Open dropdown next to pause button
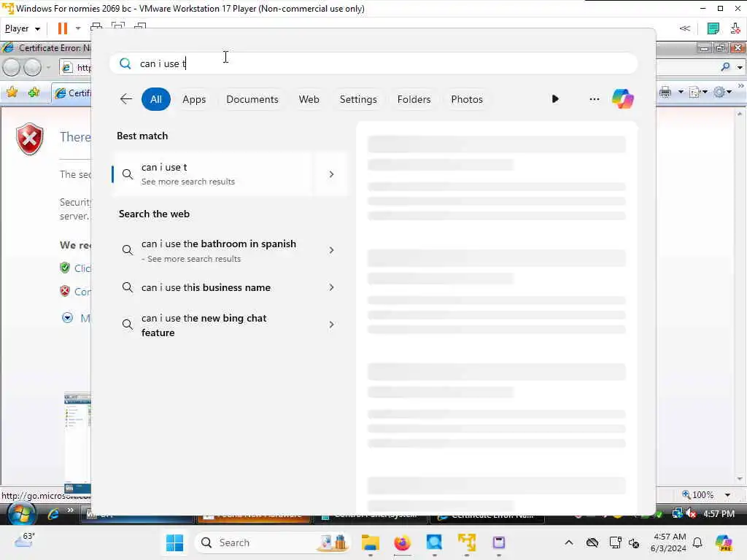747x560 pixels. click(77, 28)
